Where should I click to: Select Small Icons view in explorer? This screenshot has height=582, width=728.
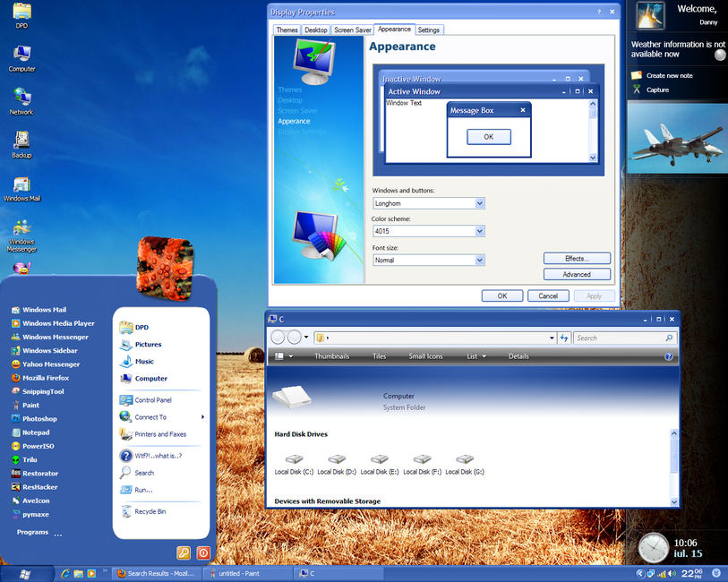pyautogui.click(x=425, y=356)
